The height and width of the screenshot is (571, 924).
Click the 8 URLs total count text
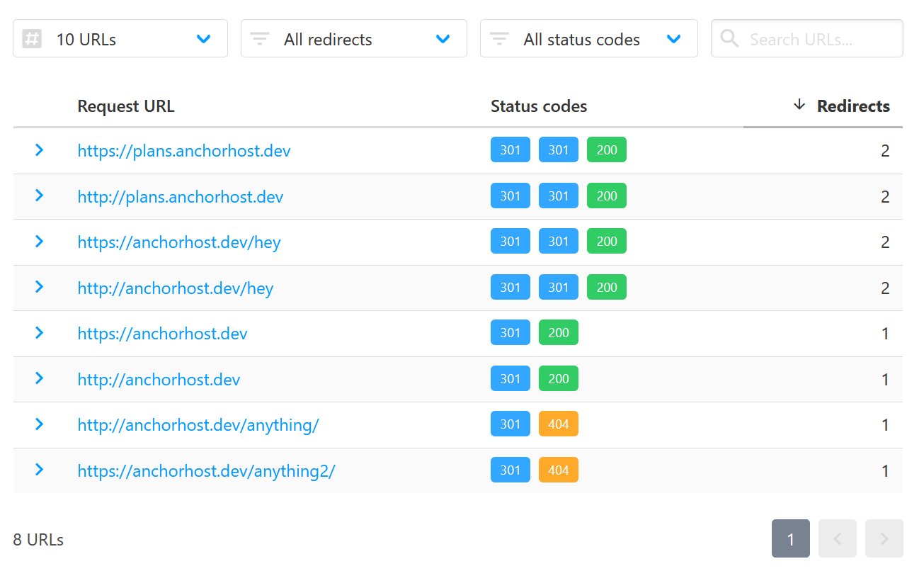(38, 540)
